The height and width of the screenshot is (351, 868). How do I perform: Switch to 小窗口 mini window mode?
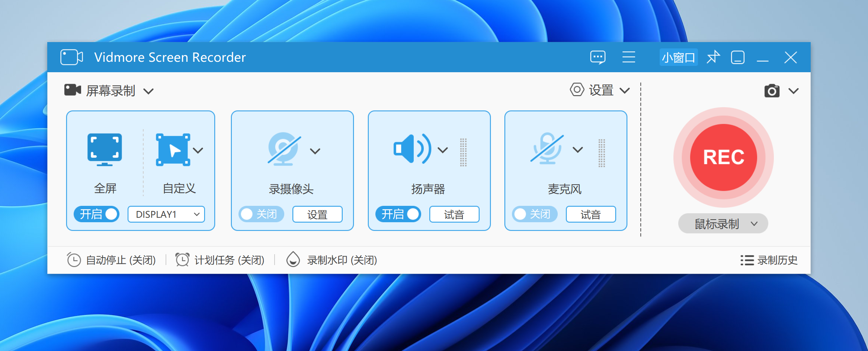coord(679,57)
